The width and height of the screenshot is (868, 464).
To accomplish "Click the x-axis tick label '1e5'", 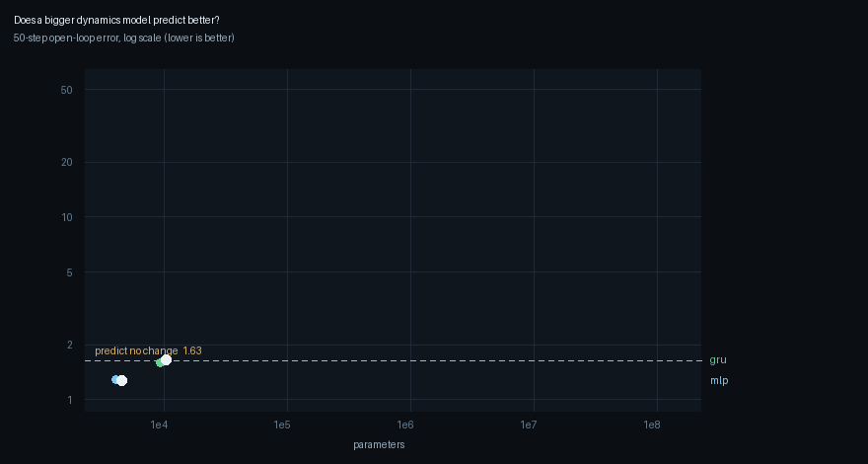I will point(282,425).
